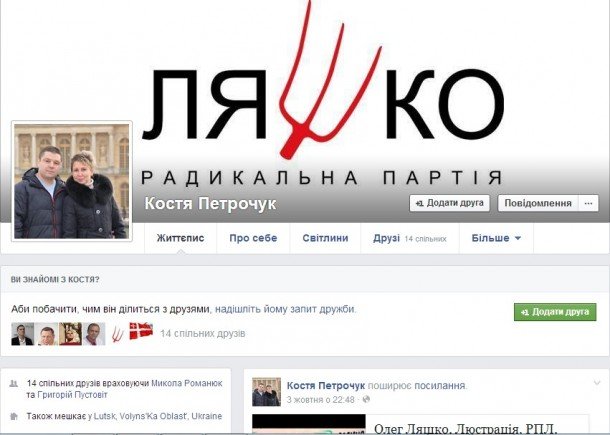
Task: Click the globe privacy icon on post
Action: pyautogui.click(x=366, y=400)
